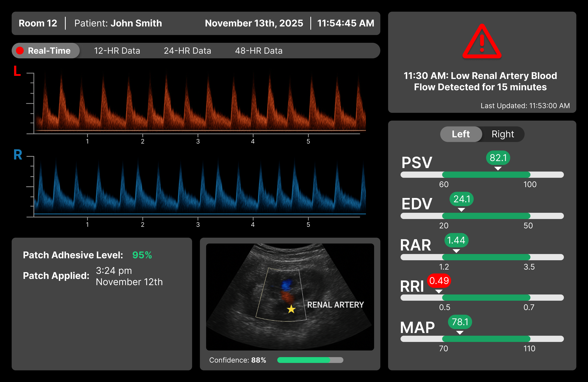Click the MAP 78.1 value badge
This screenshot has width=588, height=382.
pyautogui.click(x=460, y=322)
